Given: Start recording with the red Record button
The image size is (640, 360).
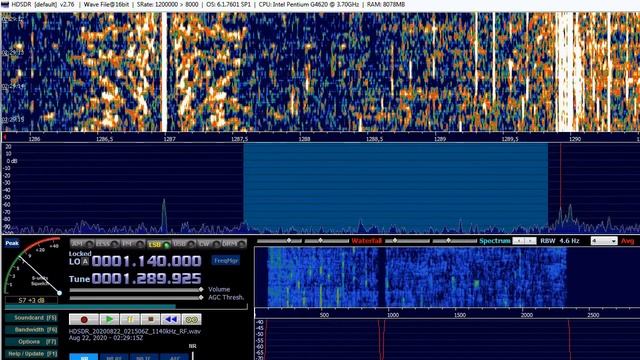Looking at the screenshot, I should [84, 319].
